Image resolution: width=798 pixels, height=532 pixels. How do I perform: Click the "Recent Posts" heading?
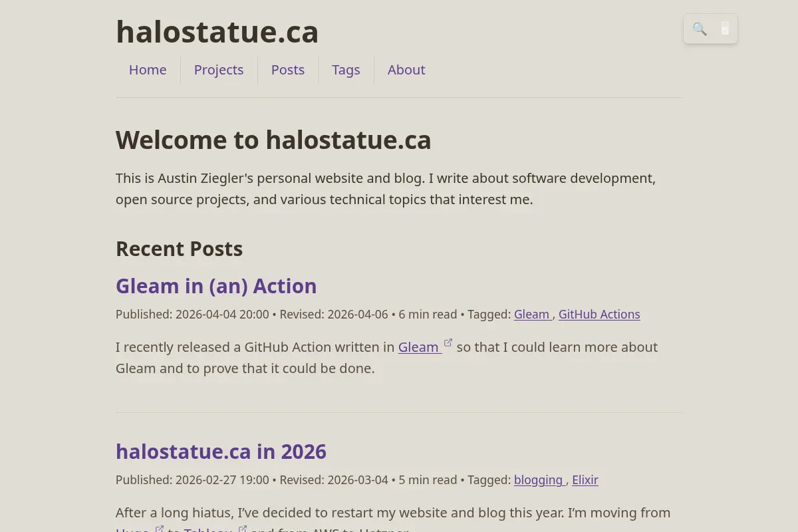179,249
